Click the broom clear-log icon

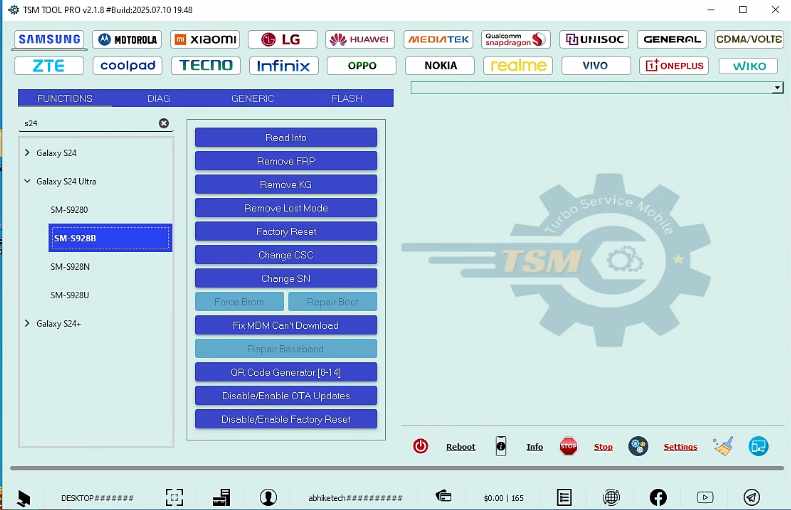pos(723,446)
